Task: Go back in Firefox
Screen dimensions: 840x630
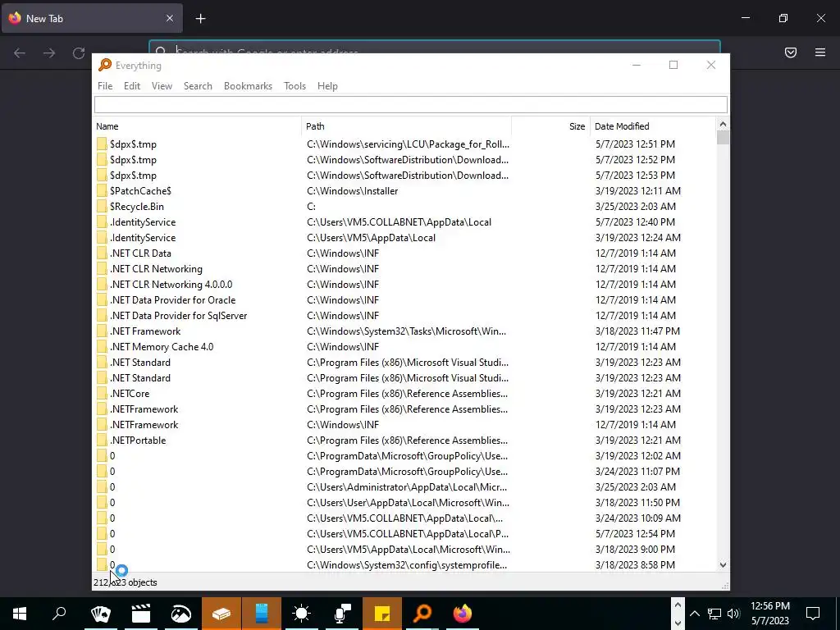Action: click(20, 52)
